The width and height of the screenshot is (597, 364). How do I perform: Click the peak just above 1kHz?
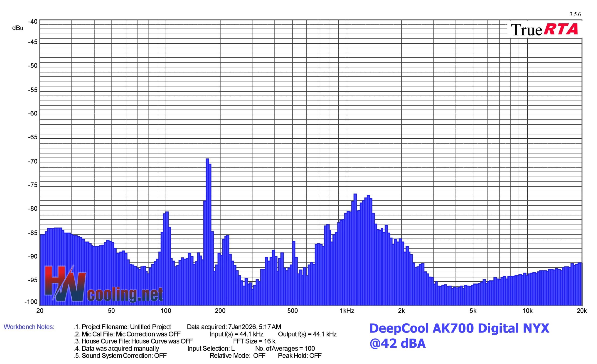(x=355, y=249)
